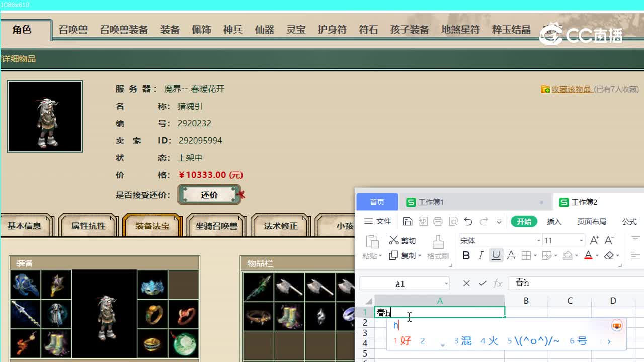Open the 首页 tab in WPS
Viewport: 644px width, 362px height.
pos(377,202)
